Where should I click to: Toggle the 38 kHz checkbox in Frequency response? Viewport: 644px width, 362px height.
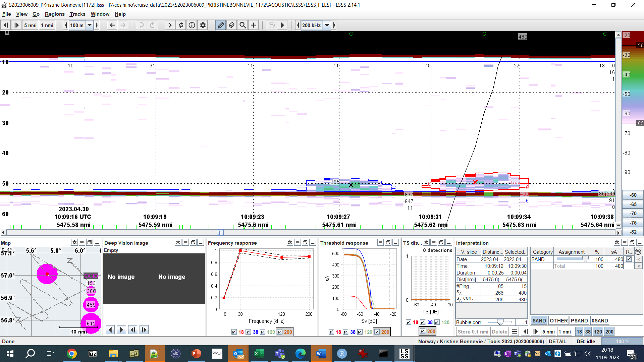click(248, 332)
